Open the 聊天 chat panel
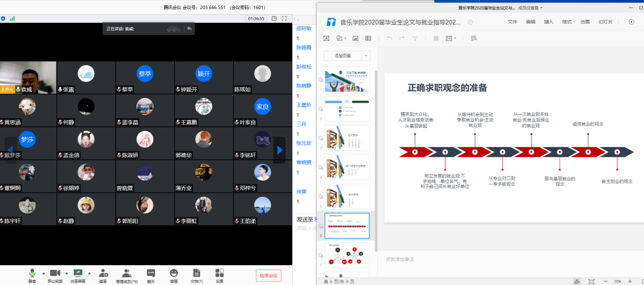Screen dimensions: 644x285 [151, 275]
